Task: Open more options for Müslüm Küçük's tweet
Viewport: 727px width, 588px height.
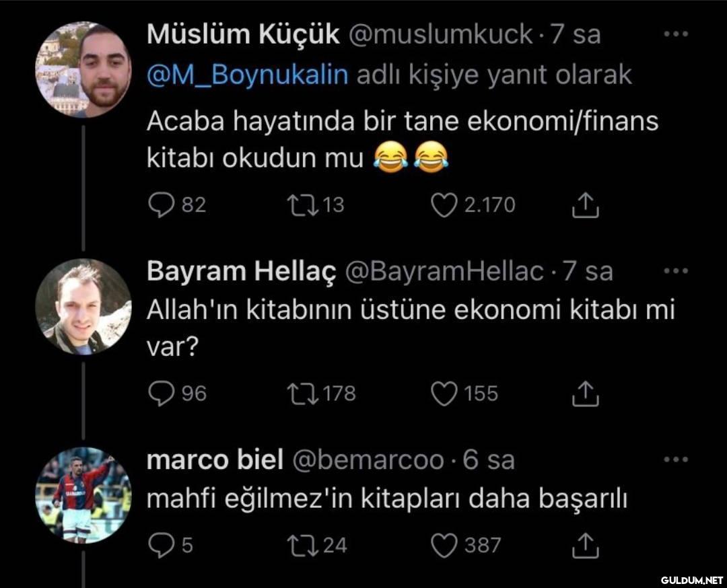Action: click(x=675, y=34)
